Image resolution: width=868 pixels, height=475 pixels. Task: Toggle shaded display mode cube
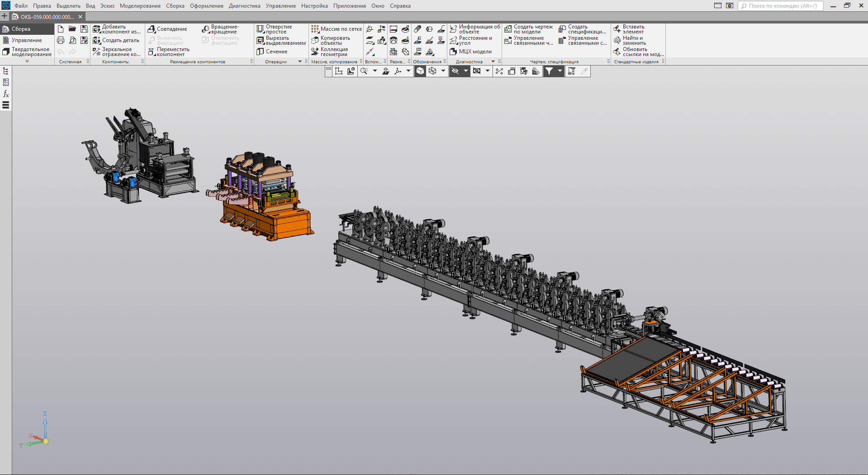420,71
